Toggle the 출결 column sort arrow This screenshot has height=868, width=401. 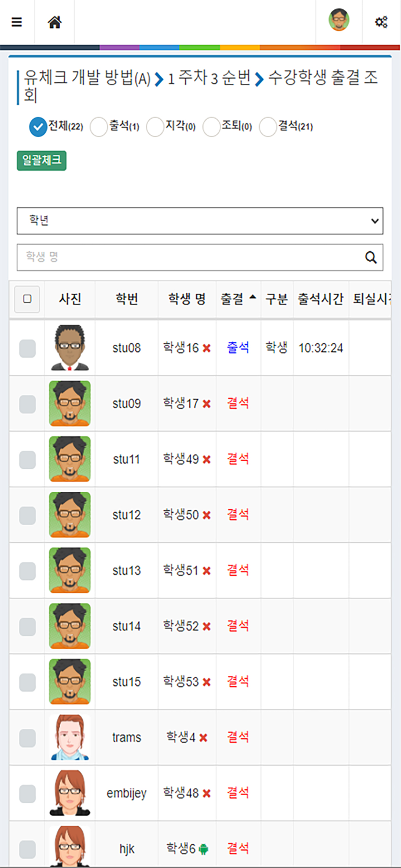[x=251, y=295]
